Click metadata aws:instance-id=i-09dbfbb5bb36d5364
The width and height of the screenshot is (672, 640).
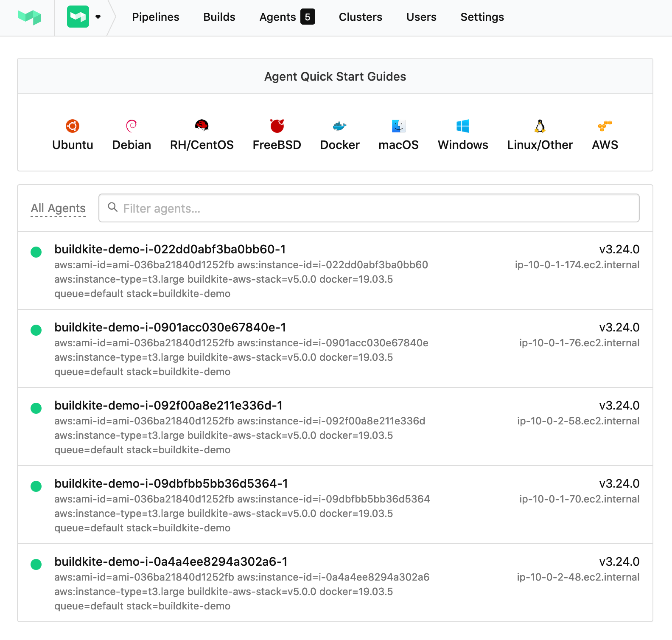[x=333, y=499]
